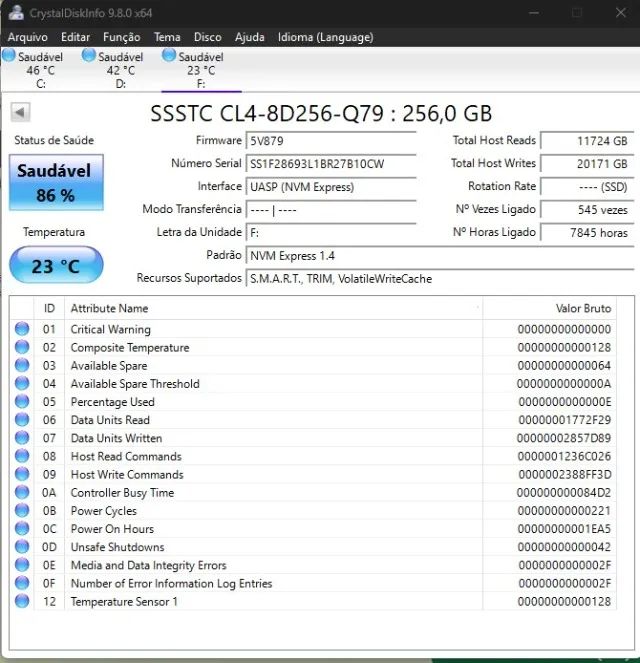The width and height of the screenshot is (640, 663).
Task: Click raw value 000002388FF3D
Action: [x=564, y=474]
